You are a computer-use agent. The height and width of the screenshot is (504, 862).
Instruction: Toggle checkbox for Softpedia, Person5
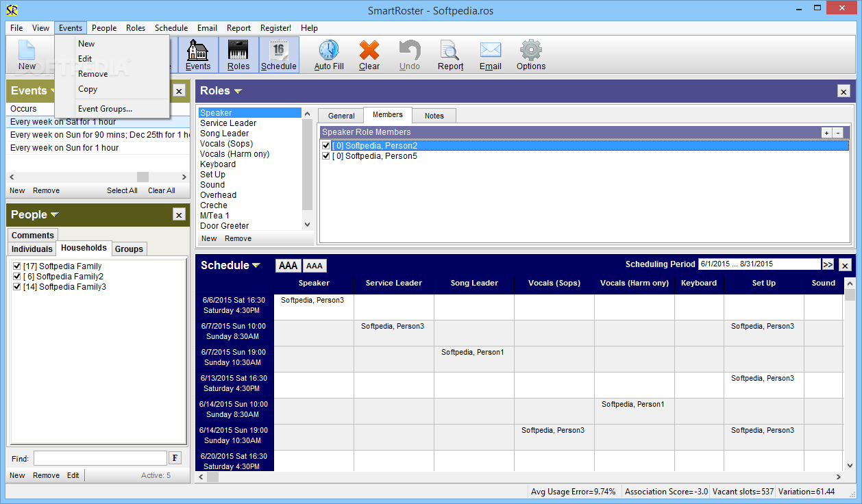click(326, 156)
